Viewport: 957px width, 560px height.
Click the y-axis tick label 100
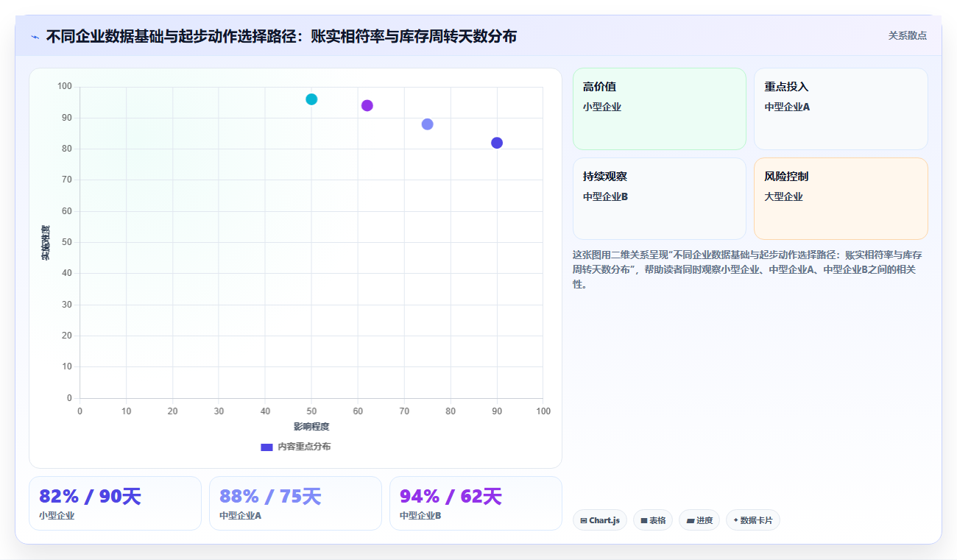coord(65,87)
